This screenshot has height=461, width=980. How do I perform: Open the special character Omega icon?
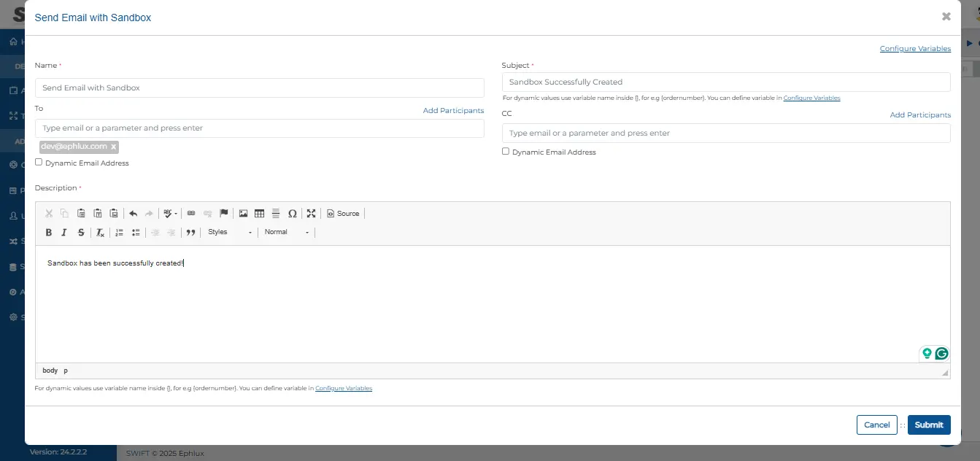(x=292, y=214)
